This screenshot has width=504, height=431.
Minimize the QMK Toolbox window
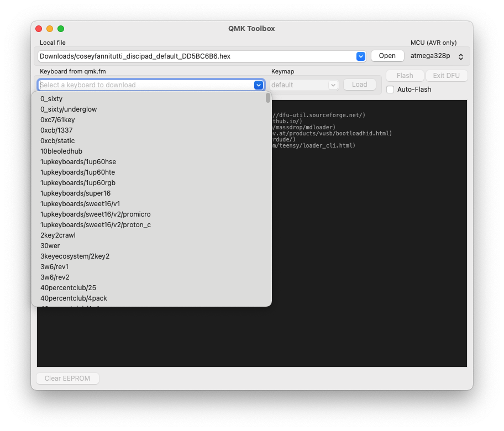pyautogui.click(x=50, y=29)
